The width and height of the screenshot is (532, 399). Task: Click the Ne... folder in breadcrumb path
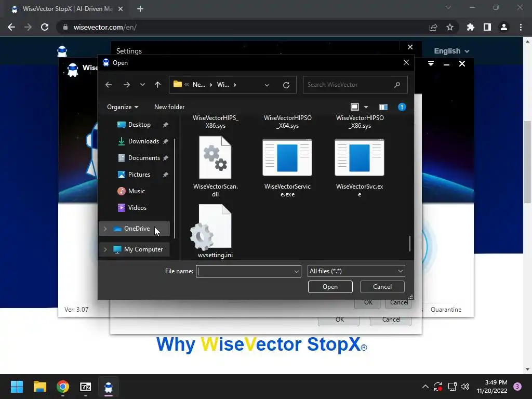coord(199,85)
